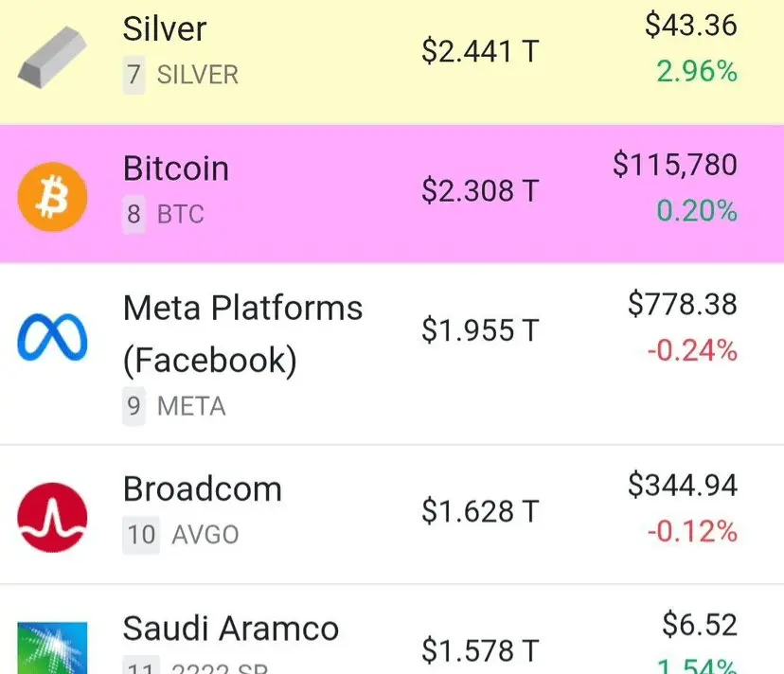Screen dimensions: 784x674
Task: Click the -0.24% change for Meta
Action: tap(692, 350)
